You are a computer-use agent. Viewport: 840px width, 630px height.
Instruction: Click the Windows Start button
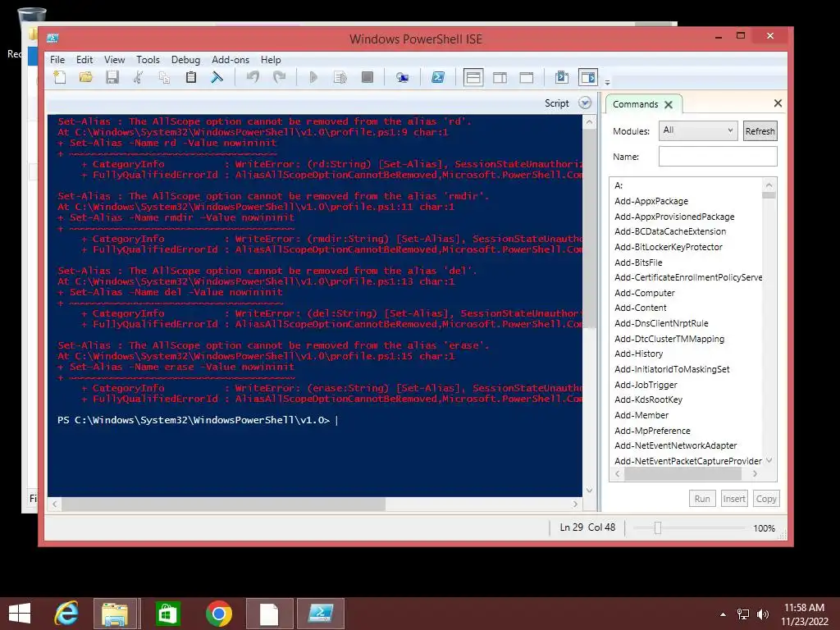pyautogui.click(x=20, y=614)
